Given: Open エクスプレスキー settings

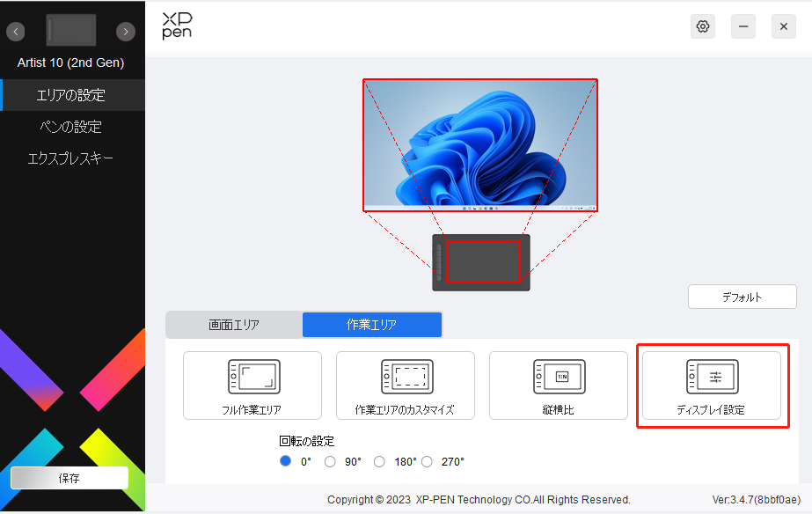Looking at the screenshot, I should [x=72, y=158].
